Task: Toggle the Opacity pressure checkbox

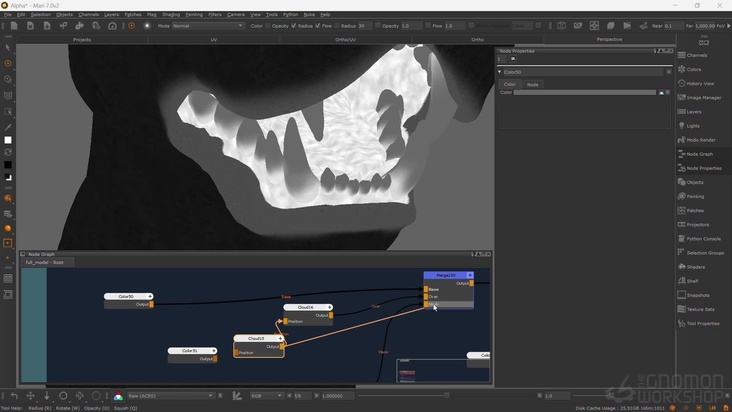Action: coord(268,26)
